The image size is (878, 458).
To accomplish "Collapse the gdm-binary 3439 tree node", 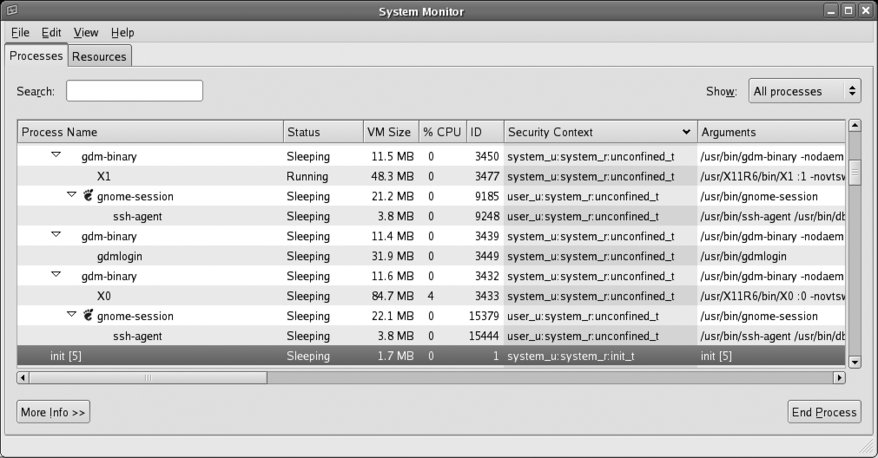I will [56, 235].
